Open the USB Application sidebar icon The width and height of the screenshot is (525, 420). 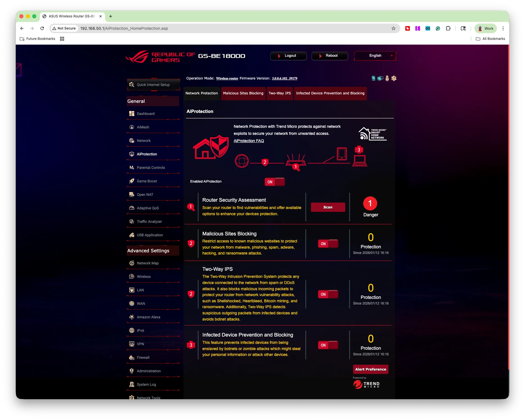click(x=131, y=235)
